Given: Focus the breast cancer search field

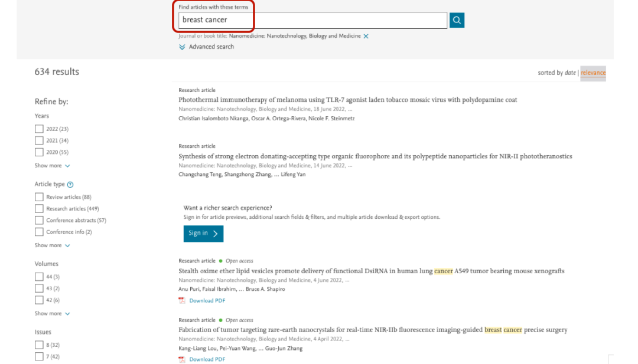Looking at the screenshot, I should (x=313, y=20).
